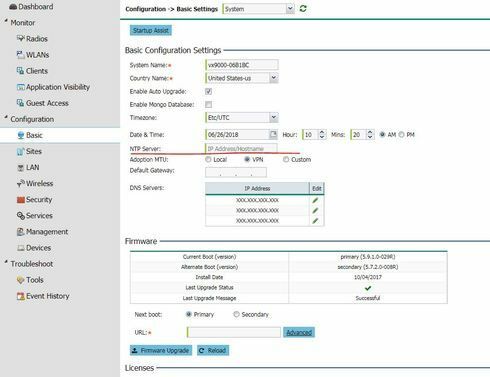Click the Event History calendar icon

21,296
